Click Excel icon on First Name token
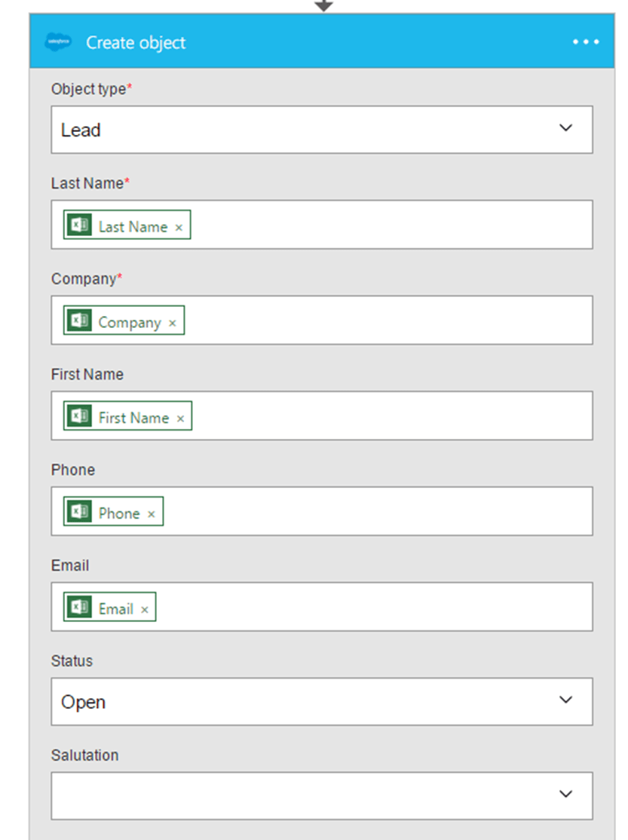This screenshot has height=840, width=628. [x=80, y=416]
